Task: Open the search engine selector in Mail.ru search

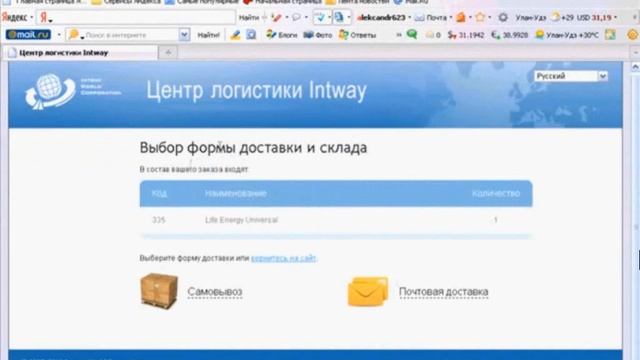Action: (76, 36)
